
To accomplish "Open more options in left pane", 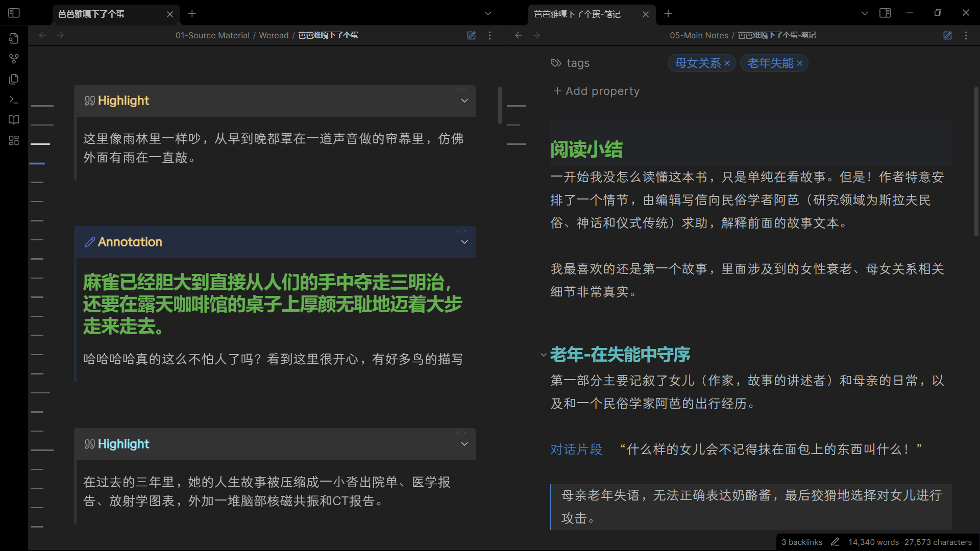I will [489, 35].
